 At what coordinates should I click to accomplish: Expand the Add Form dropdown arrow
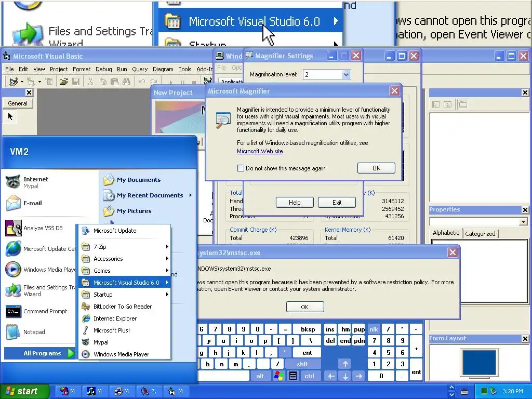tap(39, 82)
